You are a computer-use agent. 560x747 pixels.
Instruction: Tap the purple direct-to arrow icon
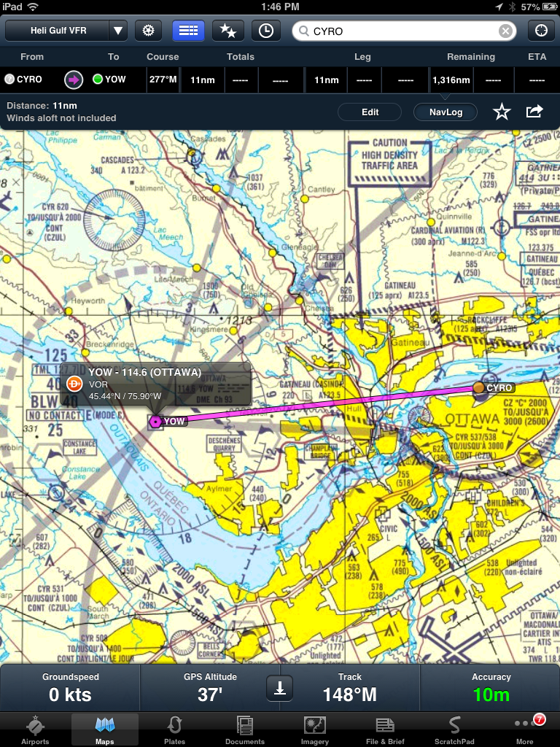74,80
